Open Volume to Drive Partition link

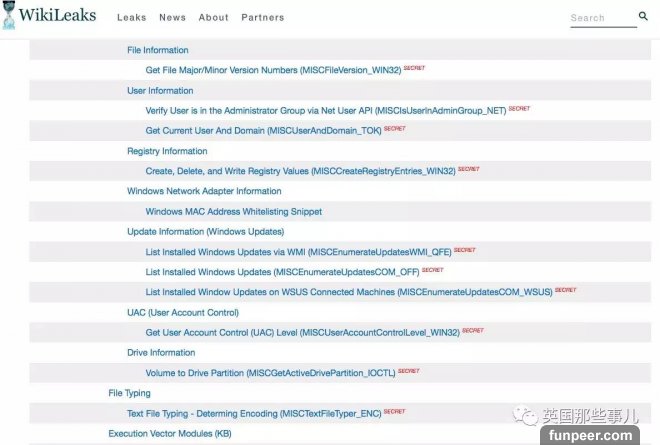(270, 372)
